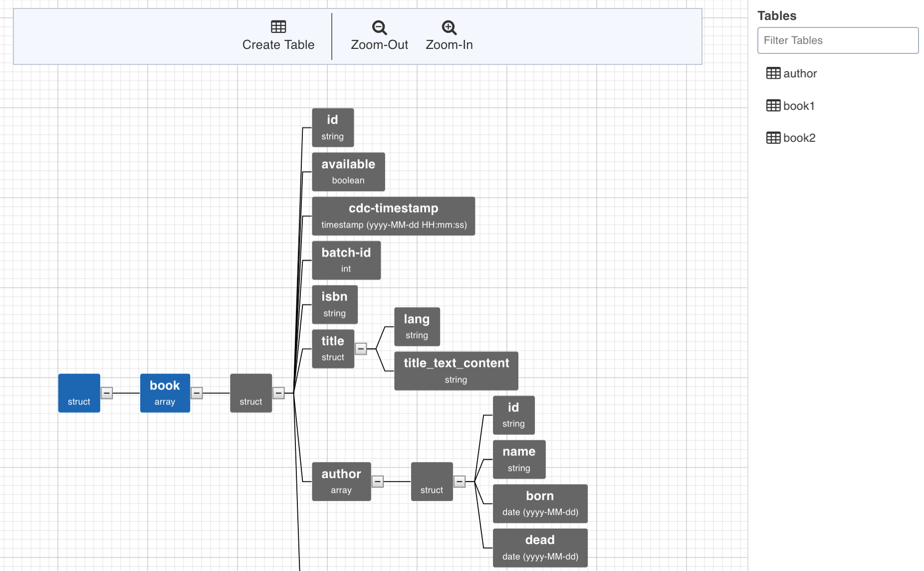
Task: Collapse the root blue struct node
Action: click(x=107, y=393)
